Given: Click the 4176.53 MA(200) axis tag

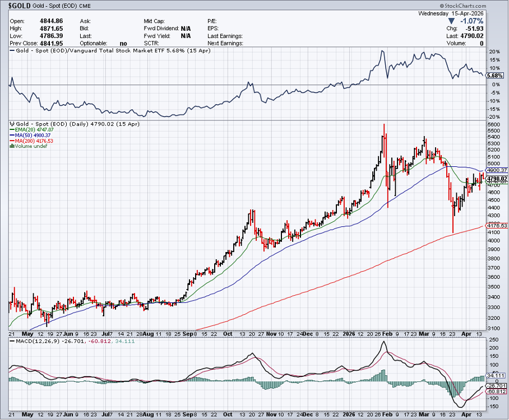Looking at the screenshot, I should [x=497, y=226].
